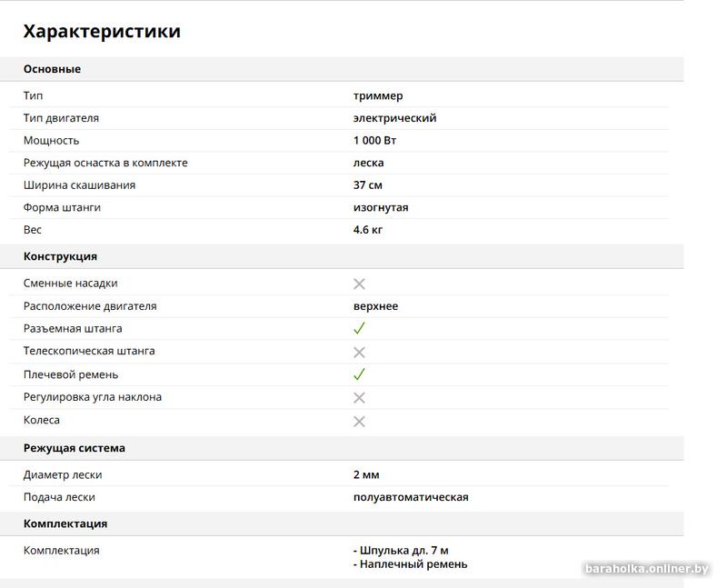The image size is (727, 588).
Task: Click the cross icon for Сменные насадки
Action: tap(359, 284)
